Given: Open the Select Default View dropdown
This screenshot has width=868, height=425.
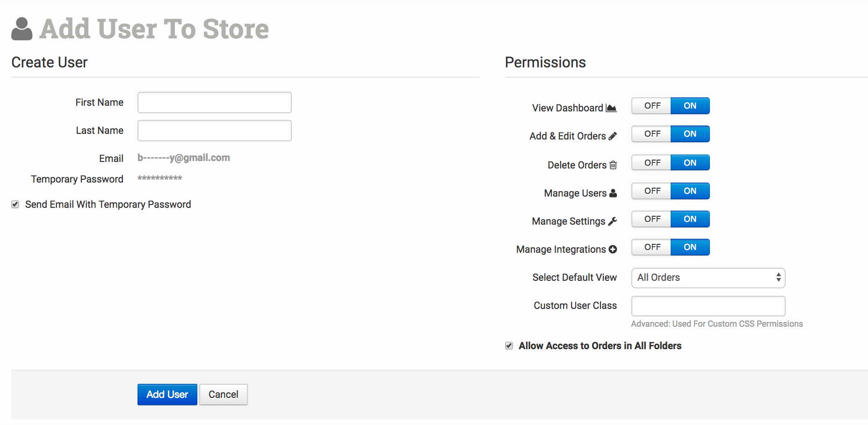Looking at the screenshot, I should point(708,278).
